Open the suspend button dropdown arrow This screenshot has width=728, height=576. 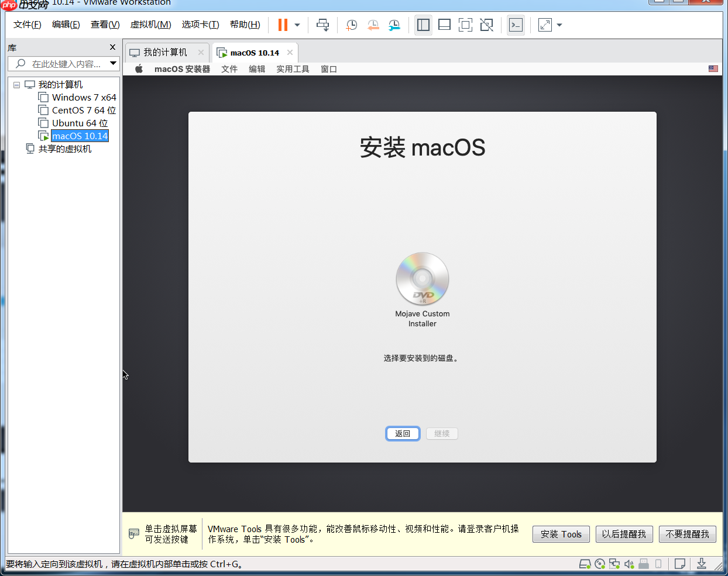click(297, 25)
